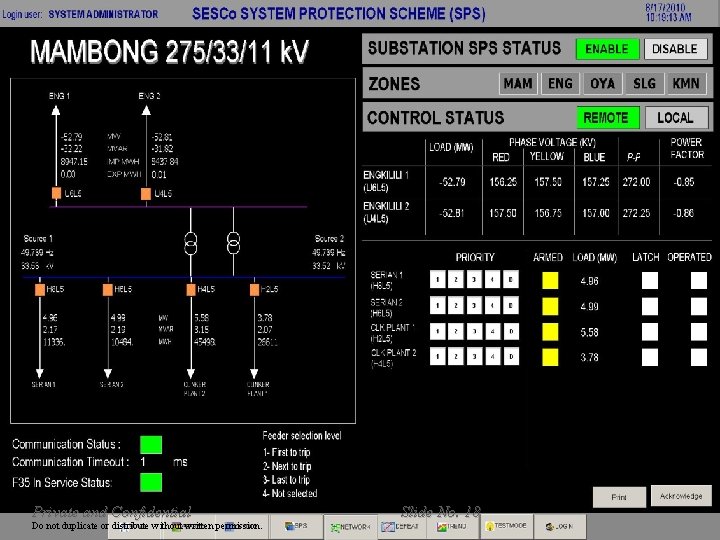This screenshot has height=540, width=720.
Task: Click the ENG 1 line arrowhead
Action: point(56,110)
